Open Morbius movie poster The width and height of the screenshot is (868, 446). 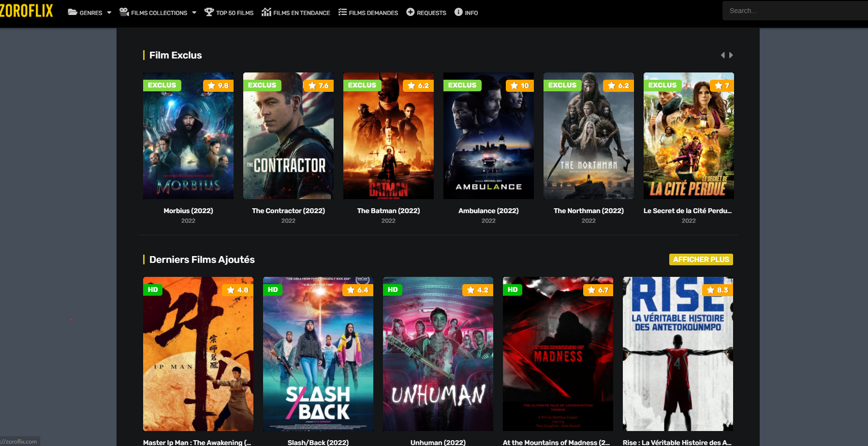[x=188, y=136]
